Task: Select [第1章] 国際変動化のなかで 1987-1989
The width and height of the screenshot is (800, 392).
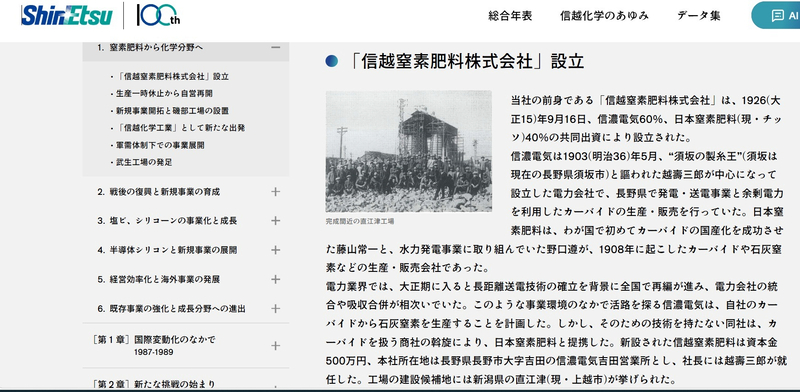Action: click(154, 346)
